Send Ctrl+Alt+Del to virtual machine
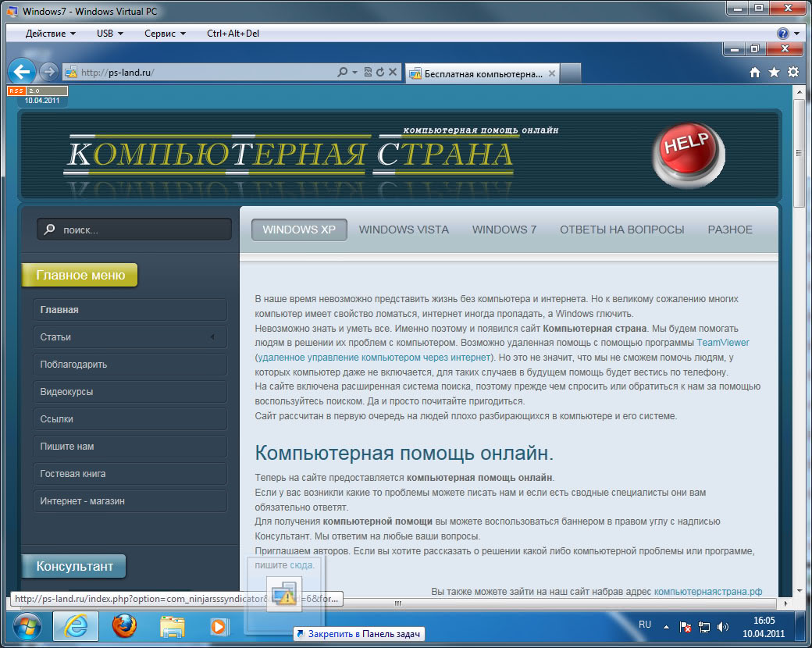This screenshot has height=648, width=812. click(233, 33)
